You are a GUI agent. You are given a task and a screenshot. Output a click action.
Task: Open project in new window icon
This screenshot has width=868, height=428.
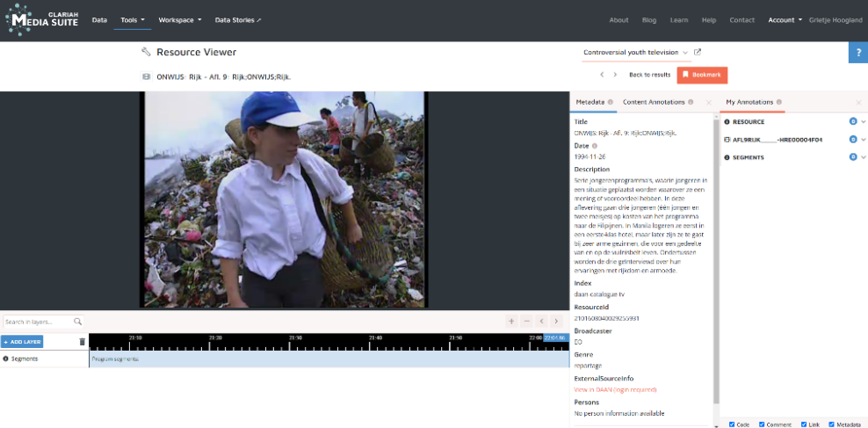coord(698,53)
